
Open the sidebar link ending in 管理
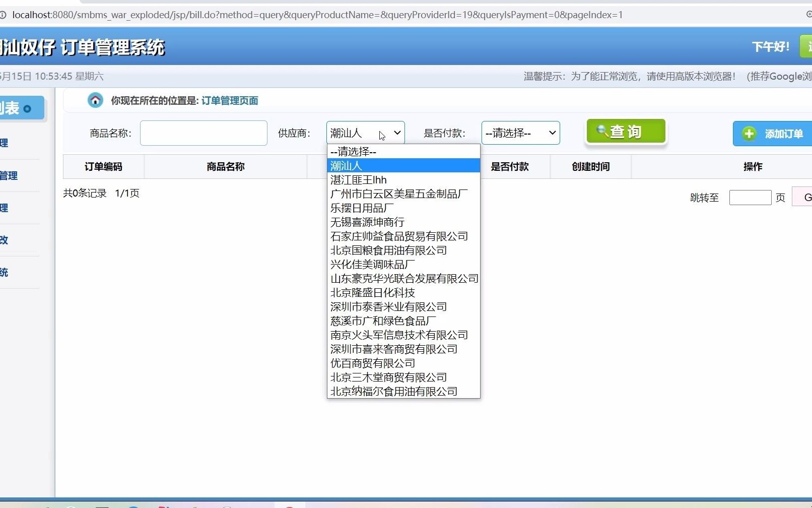coord(9,175)
